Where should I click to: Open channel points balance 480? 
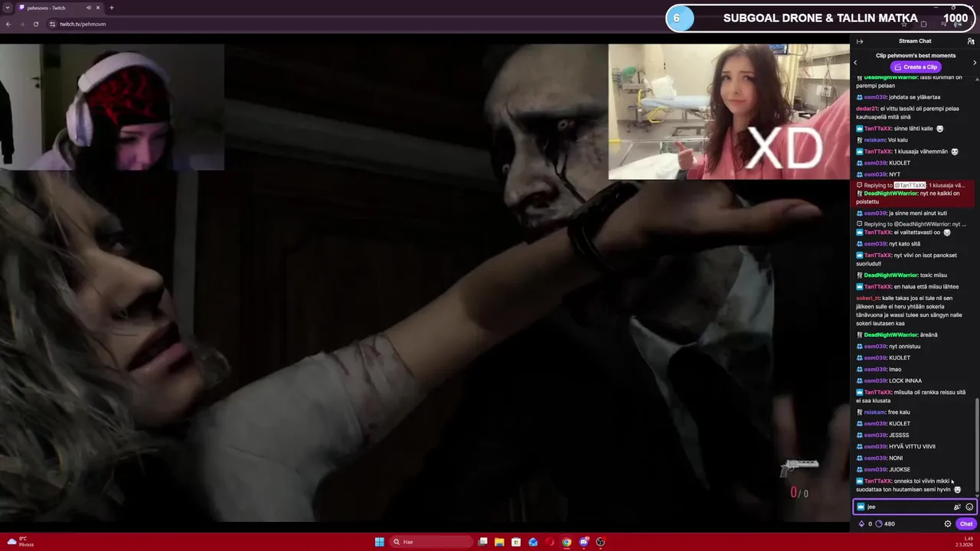(x=885, y=524)
